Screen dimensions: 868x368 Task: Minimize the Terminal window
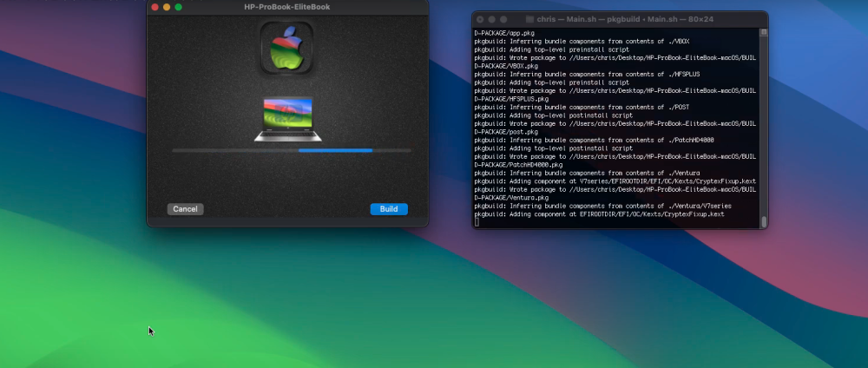click(x=491, y=19)
